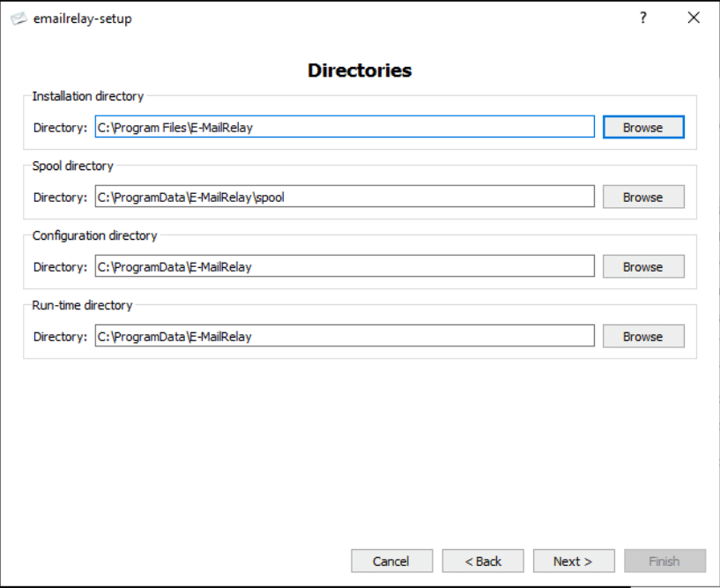Browse for the Installation directory
The width and height of the screenshot is (720, 588).
643,127
